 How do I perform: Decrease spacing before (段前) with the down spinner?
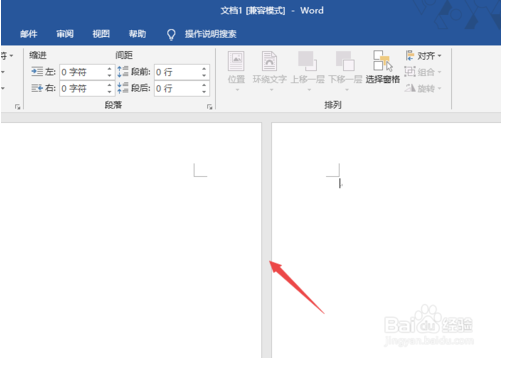(204, 75)
